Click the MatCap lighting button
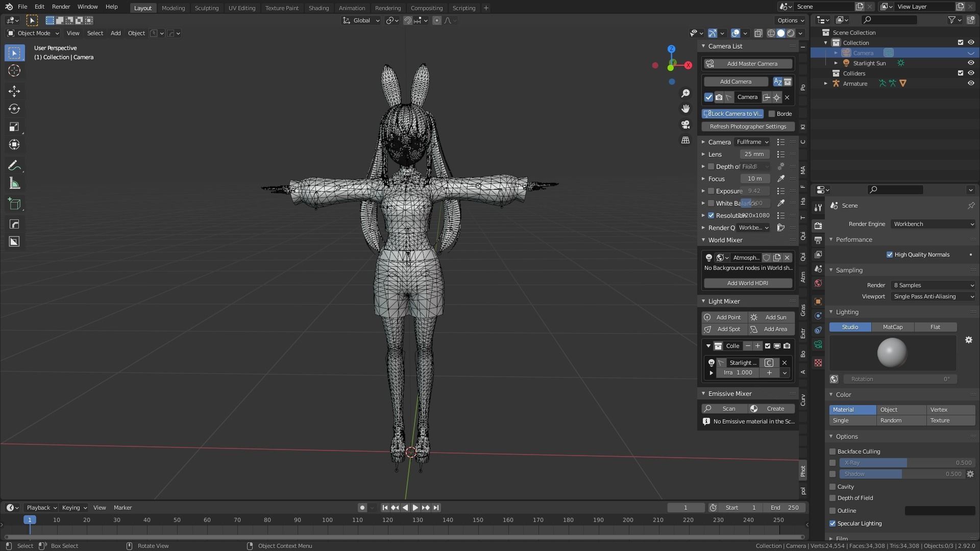 point(892,327)
